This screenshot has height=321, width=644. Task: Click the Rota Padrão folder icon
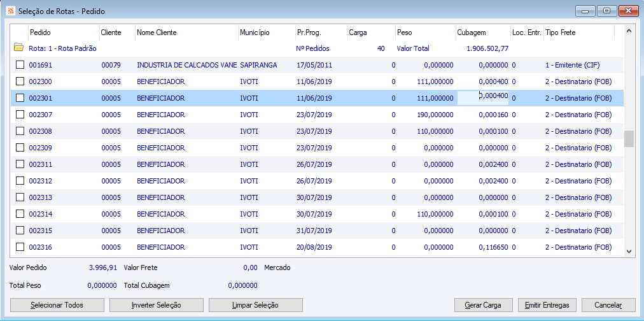pyautogui.click(x=18, y=48)
